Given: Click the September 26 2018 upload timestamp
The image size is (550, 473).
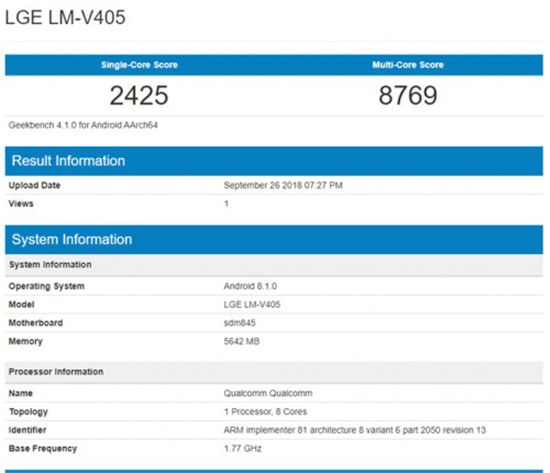Looking at the screenshot, I should coord(283,185).
